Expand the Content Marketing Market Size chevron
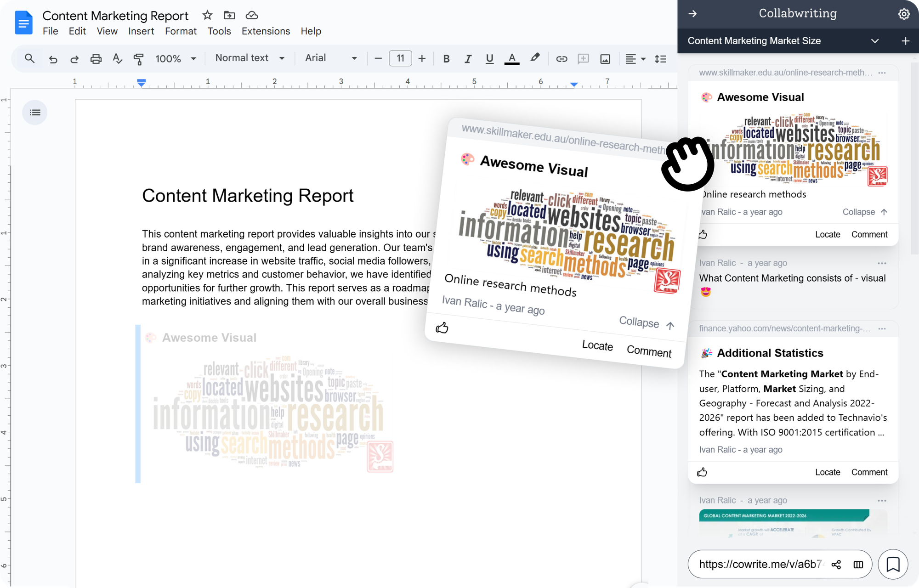The width and height of the screenshot is (919, 588). click(874, 41)
